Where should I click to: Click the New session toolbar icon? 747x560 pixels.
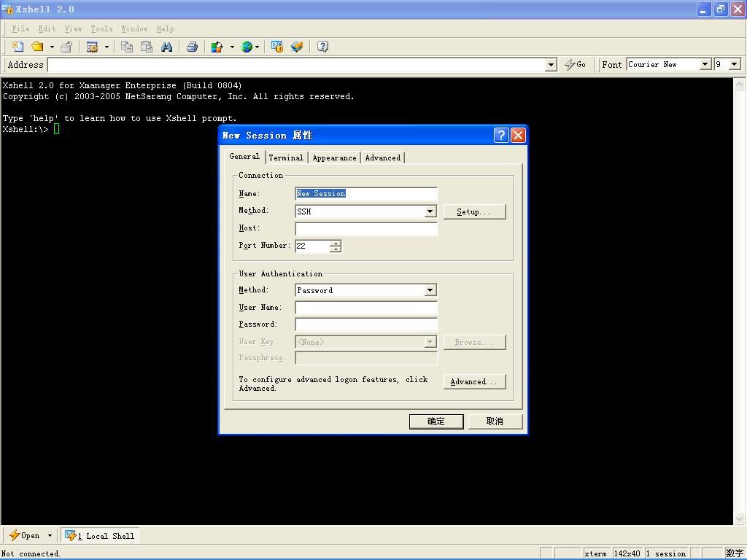click(18, 46)
